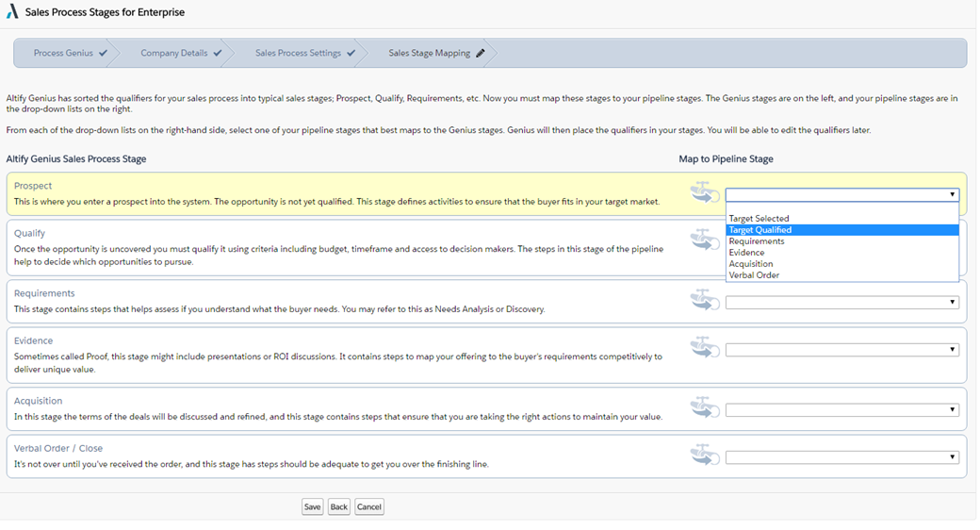The image size is (980, 530).
Task: Click the mapping arrow icon in Acquisition row
Action: [x=705, y=407]
